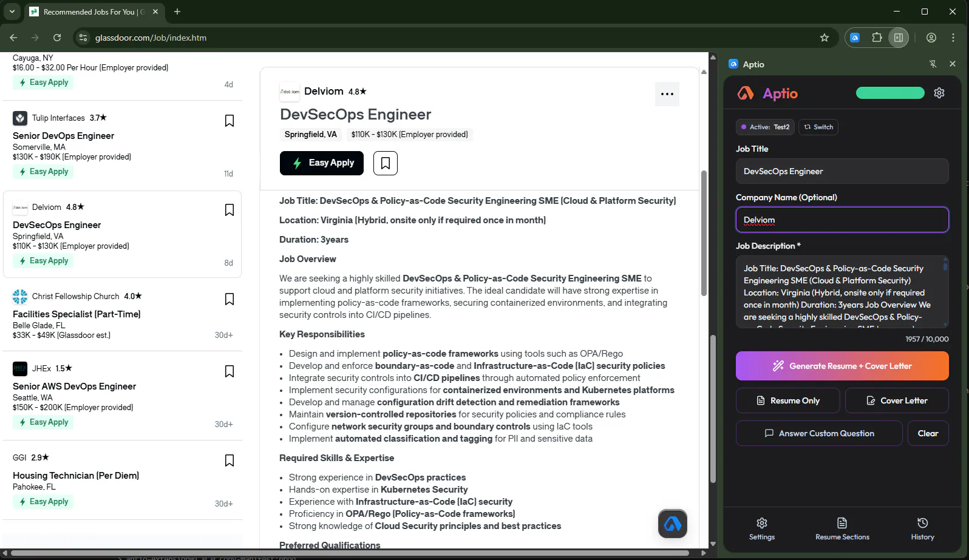Generate Resume Only

tap(788, 400)
